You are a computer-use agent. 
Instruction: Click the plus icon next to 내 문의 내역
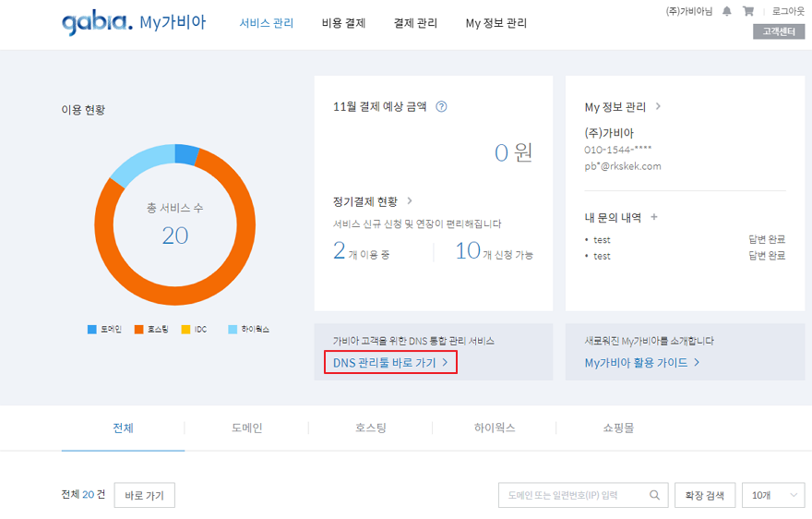tap(654, 217)
